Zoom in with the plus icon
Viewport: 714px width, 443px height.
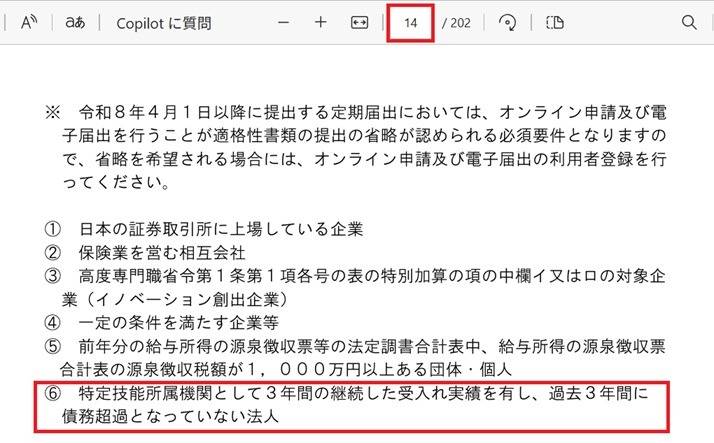tap(321, 22)
